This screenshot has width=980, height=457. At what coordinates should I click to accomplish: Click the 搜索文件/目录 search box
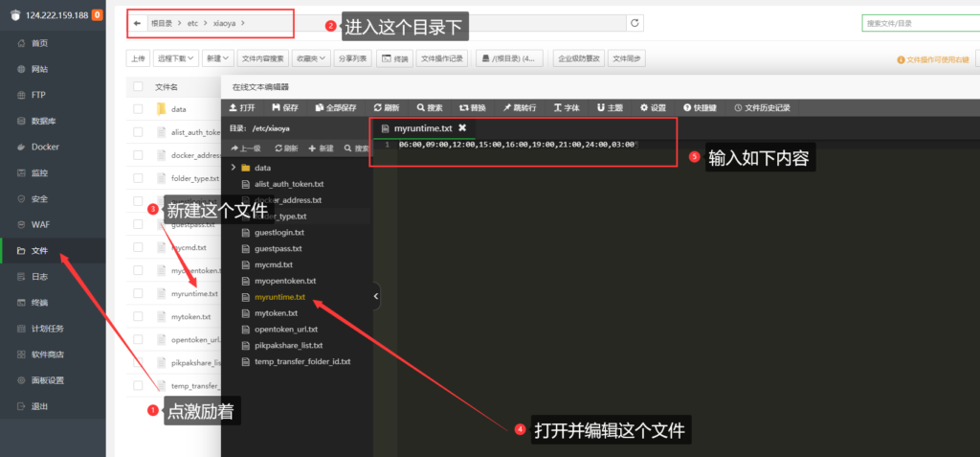coord(919,22)
